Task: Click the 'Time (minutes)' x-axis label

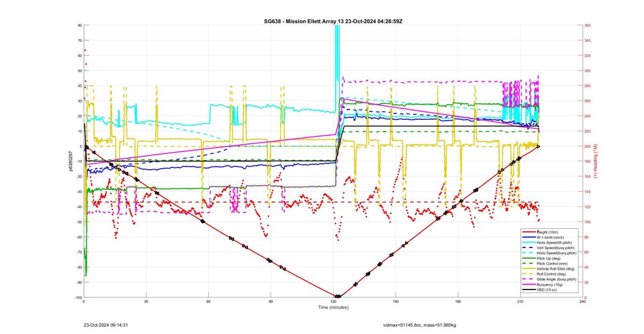Action: tap(333, 308)
